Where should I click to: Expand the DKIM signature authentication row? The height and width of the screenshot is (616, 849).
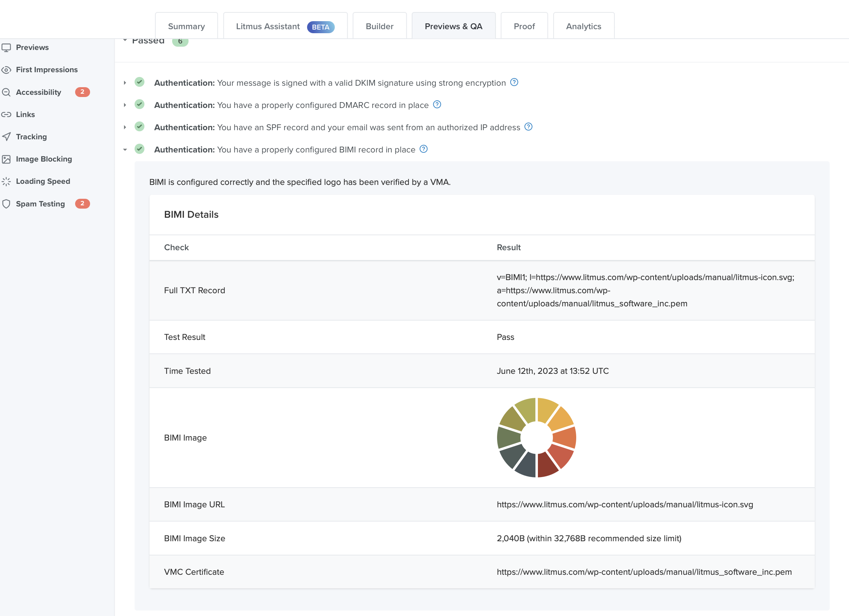125,83
